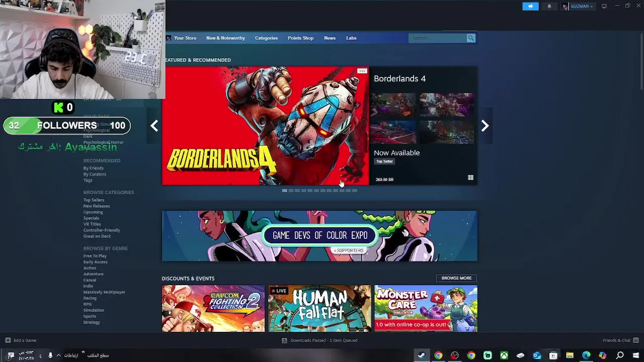644x362 pixels.
Task: Open the Your Store menu
Action: tap(185, 38)
